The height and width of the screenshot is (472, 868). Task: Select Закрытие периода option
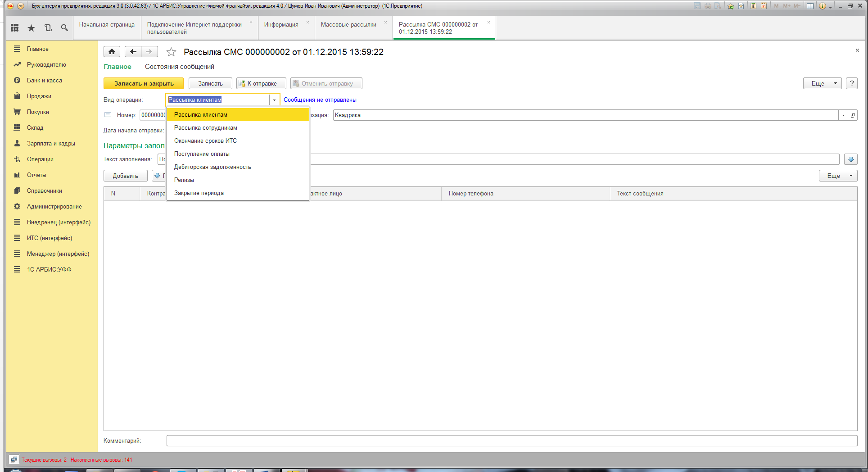238,193
